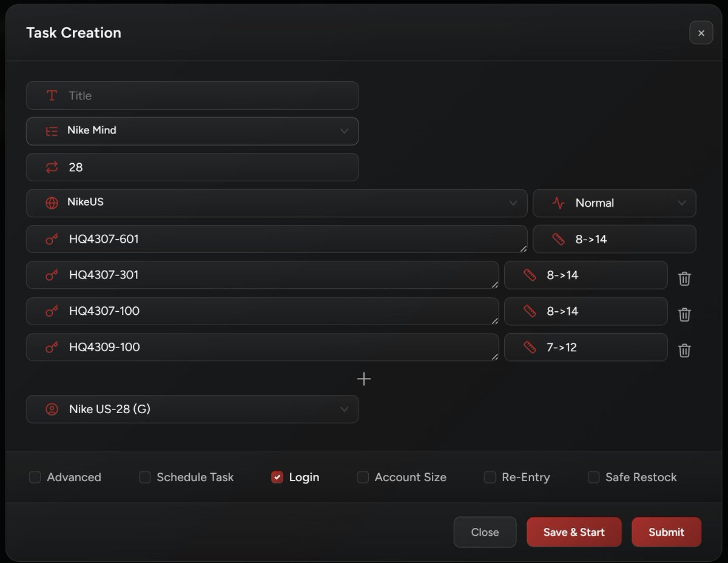Click ruler icon in HQ4307-100 size field

(530, 311)
